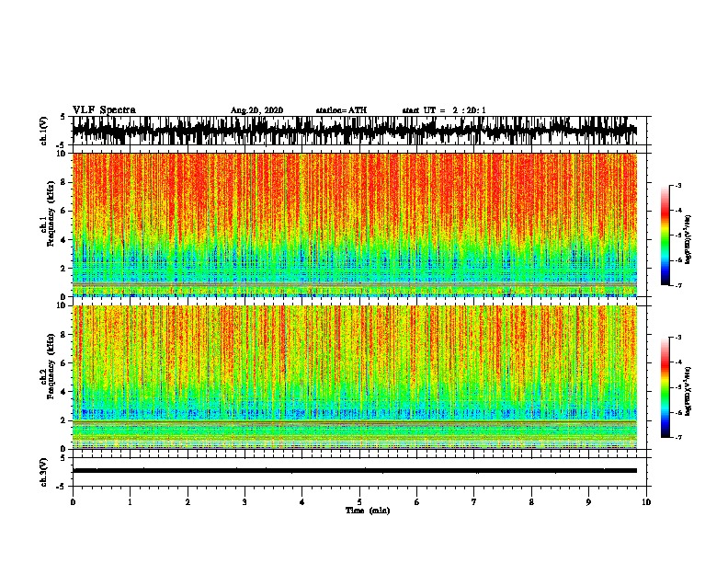Click the ch.3 flat voltage trace
The width and height of the screenshot is (728, 563).
click(x=355, y=471)
